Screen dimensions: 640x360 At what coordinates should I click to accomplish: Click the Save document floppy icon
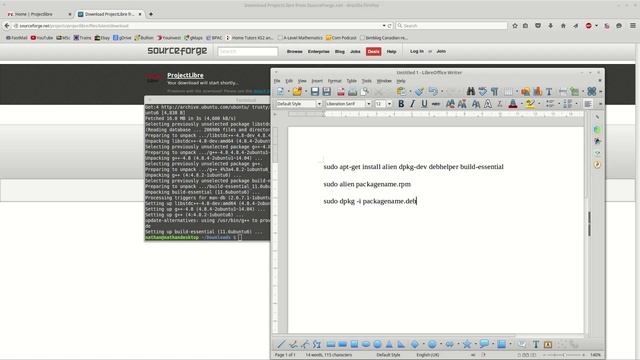pyautogui.click(x=315, y=91)
